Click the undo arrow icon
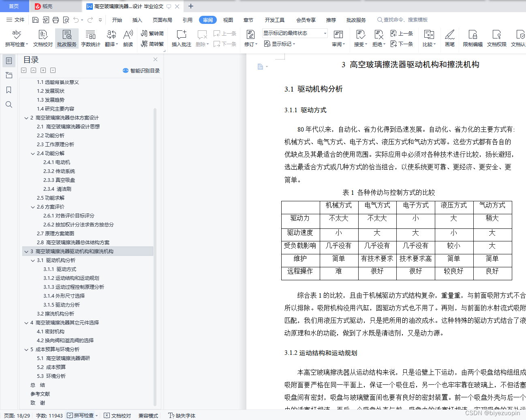 tap(76, 20)
